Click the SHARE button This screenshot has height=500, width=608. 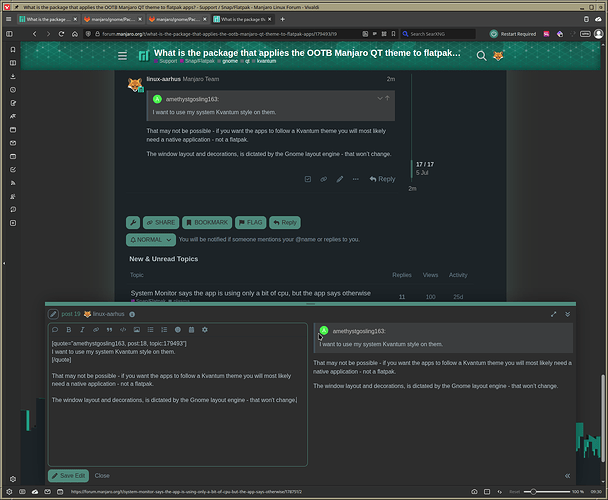pyautogui.click(x=161, y=223)
